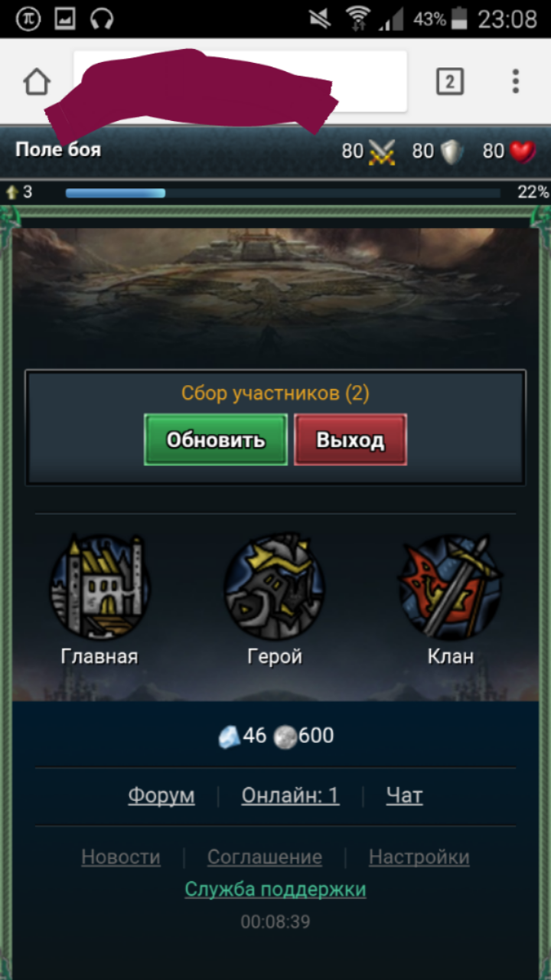Open the browser three-dot overflow menu

(516, 81)
